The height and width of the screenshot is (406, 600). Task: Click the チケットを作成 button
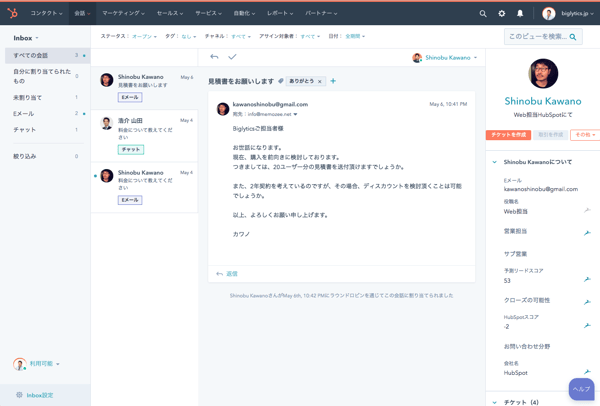(509, 135)
